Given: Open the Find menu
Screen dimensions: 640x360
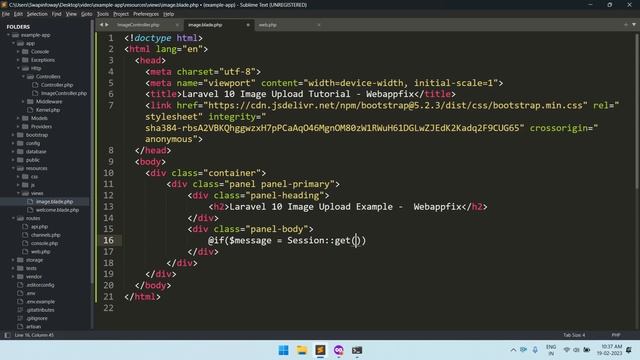Looking at the screenshot, I should (x=56, y=14).
